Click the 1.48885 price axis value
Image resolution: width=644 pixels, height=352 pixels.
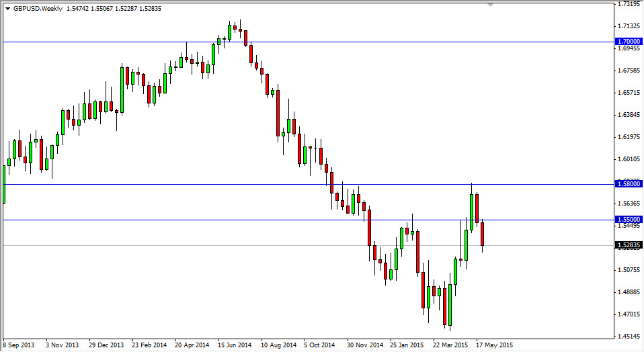click(629, 292)
